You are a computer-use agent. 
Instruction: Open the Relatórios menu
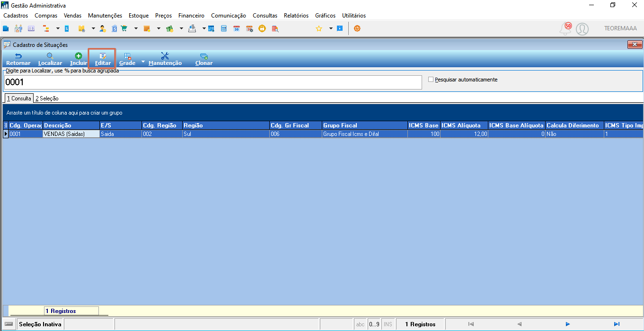coord(296,16)
